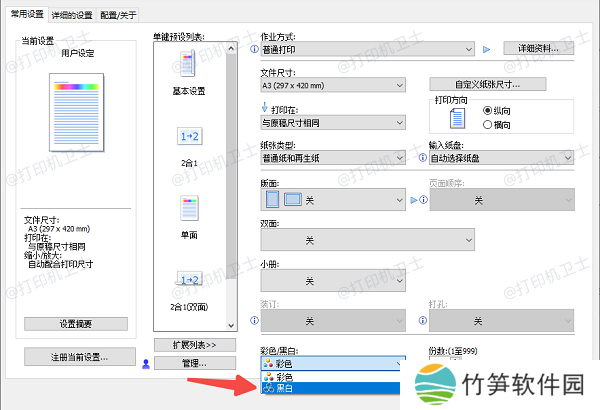The height and width of the screenshot is (410, 600).
Task: Select the 纵向 orientation radio button
Action: [x=488, y=110]
